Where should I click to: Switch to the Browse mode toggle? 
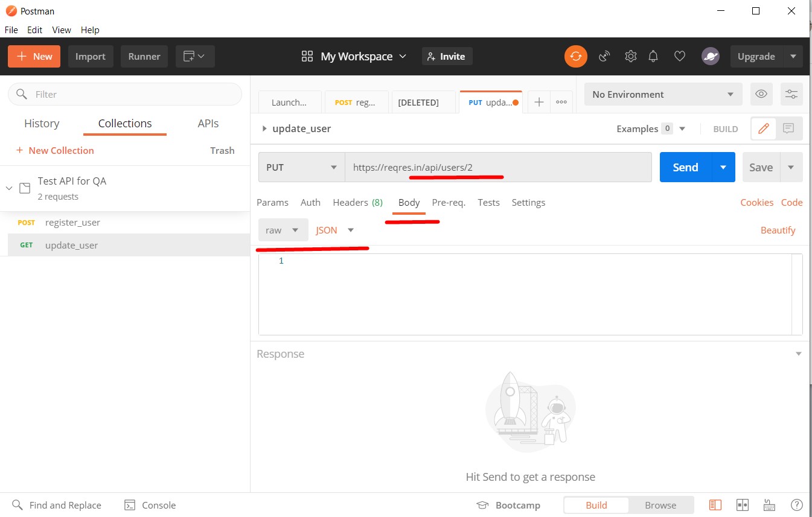pos(660,505)
